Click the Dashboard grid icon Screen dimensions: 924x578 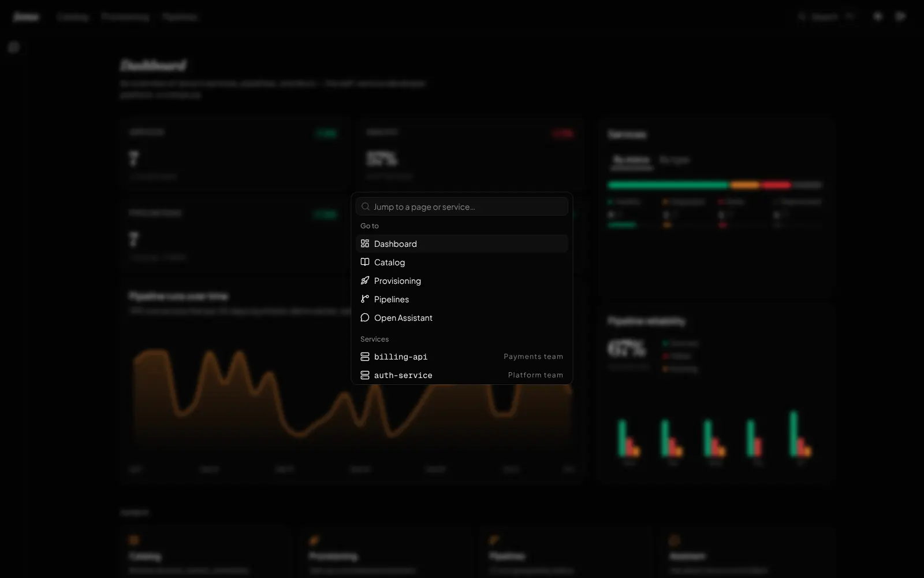(365, 243)
